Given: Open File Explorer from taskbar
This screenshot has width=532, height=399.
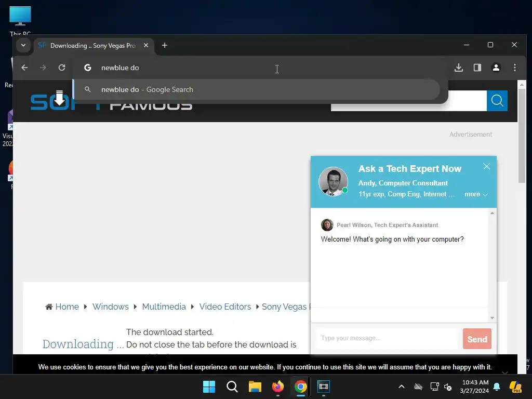Looking at the screenshot, I should pos(255,387).
